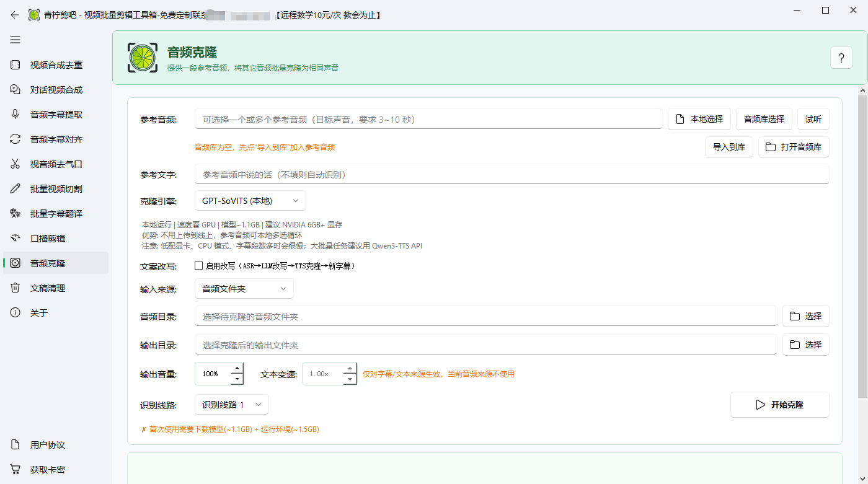Open 口播剪辑 page
Viewport: 868px width, 484px height.
coord(56,239)
